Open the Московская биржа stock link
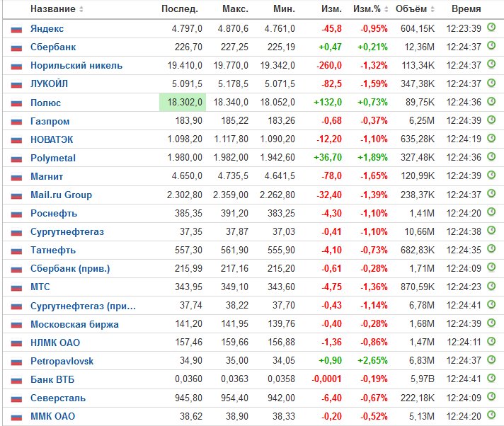Viewport: 504px width, 426px height. coord(74,325)
